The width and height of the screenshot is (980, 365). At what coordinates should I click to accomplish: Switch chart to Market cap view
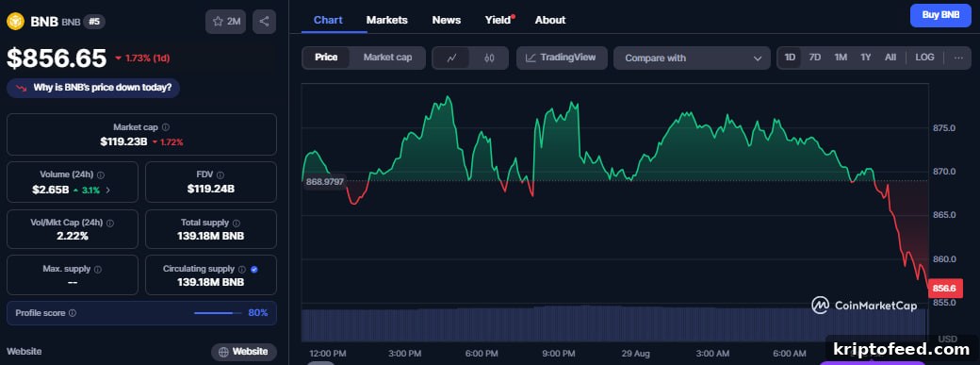click(x=387, y=58)
